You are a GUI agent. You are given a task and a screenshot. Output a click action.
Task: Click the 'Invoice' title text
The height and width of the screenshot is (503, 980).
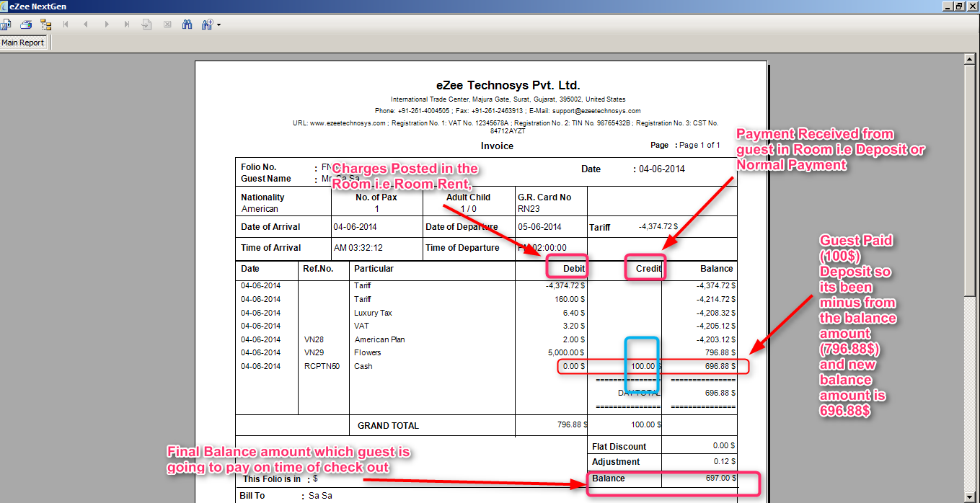click(497, 146)
